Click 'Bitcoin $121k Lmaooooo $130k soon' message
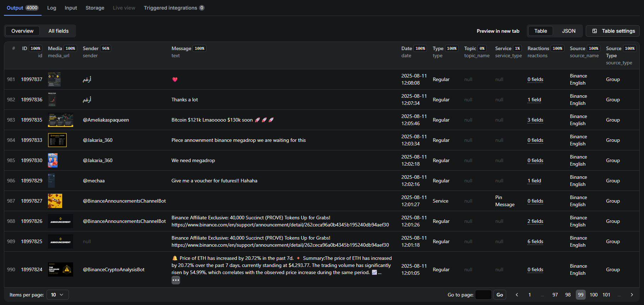Image resolution: width=644 pixels, height=305 pixels. pyautogui.click(x=222, y=120)
